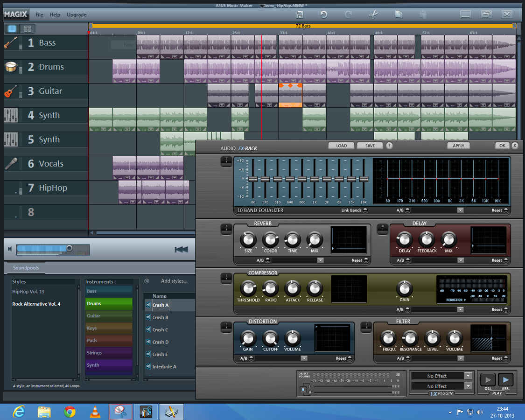This screenshot has width=525, height=420.
Task: Open the Distortion preset dropdown
Action: tap(304, 358)
